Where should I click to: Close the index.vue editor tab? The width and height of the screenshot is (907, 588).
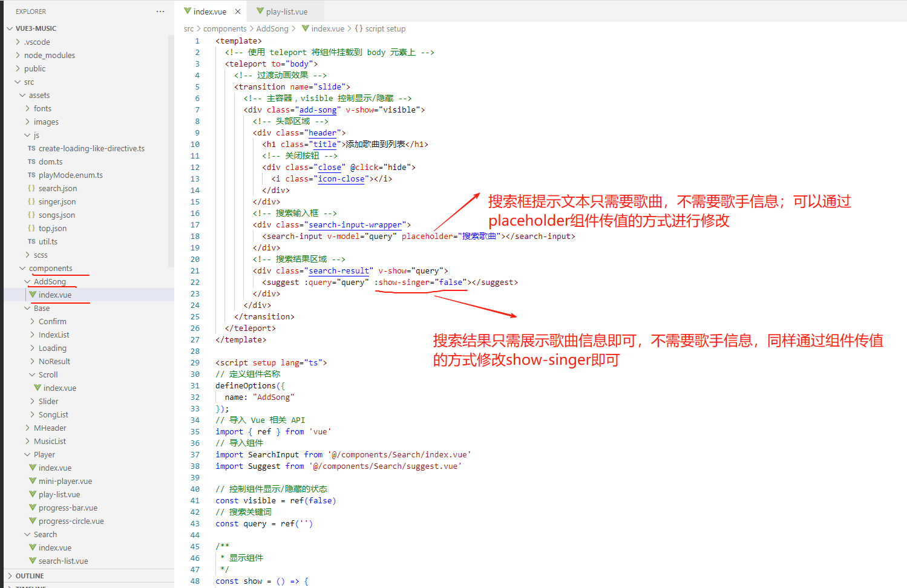pyautogui.click(x=238, y=11)
